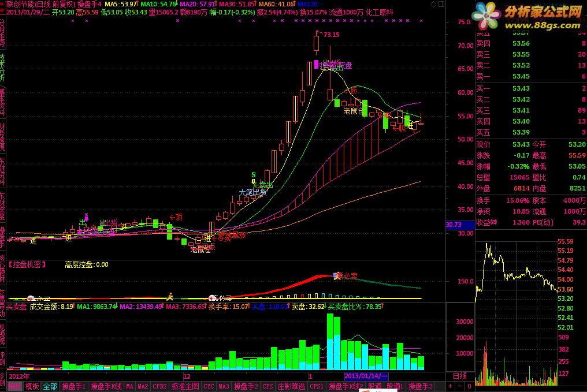Screen dimensions: 587x392
Task: Open 龙虎榜 sidebar tab
Action: (x=3, y=334)
